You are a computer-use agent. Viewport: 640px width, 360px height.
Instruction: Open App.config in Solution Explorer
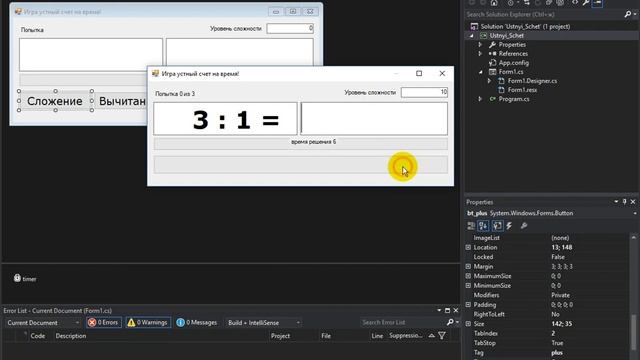513,63
